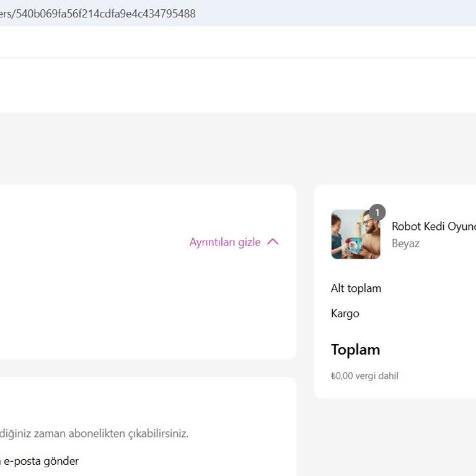Click the quantity badge showing 1
Screen dimensions: 476x476
point(377,212)
